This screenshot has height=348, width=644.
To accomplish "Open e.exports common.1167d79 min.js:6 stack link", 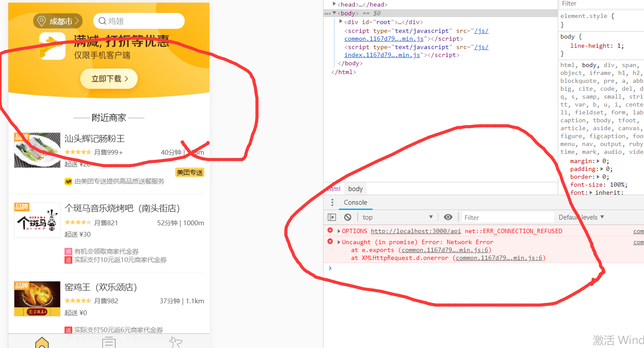I will tap(445, 250).
